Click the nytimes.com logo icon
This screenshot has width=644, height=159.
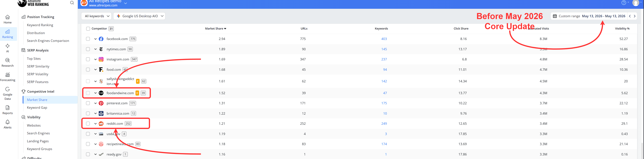(x=101, y=49)
